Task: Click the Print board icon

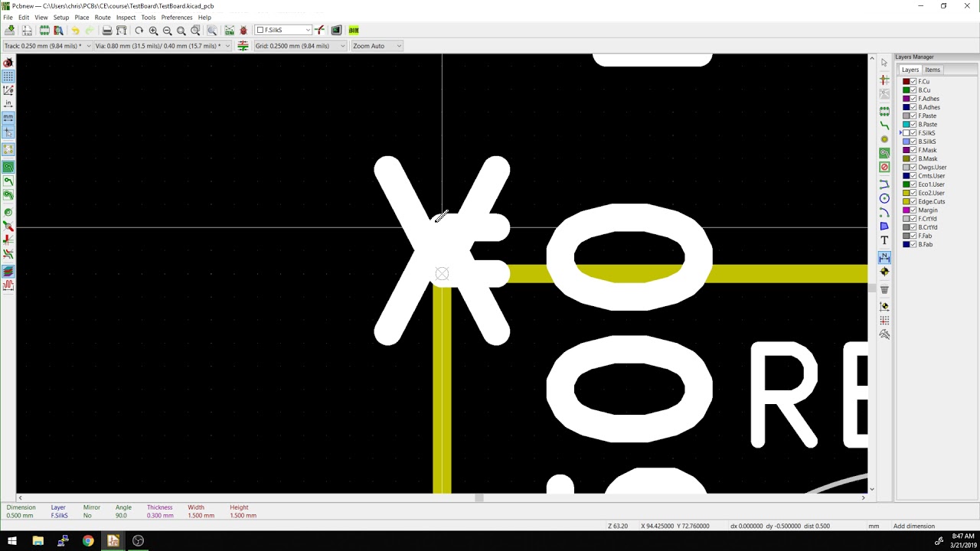Action: pyautogui.click(x=107, y=30)
